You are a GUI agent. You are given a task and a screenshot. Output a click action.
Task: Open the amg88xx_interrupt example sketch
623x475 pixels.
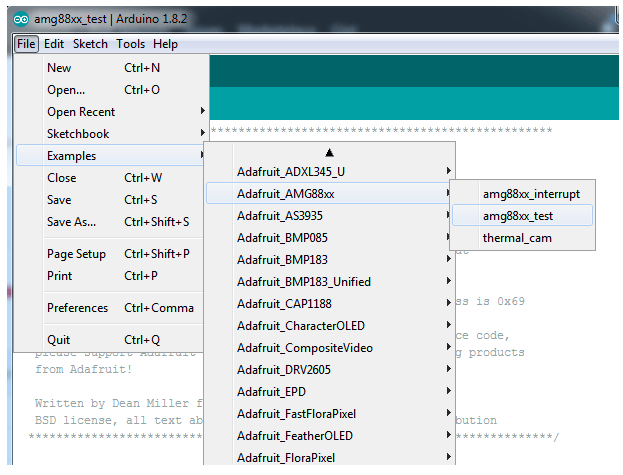coord(522,194)
